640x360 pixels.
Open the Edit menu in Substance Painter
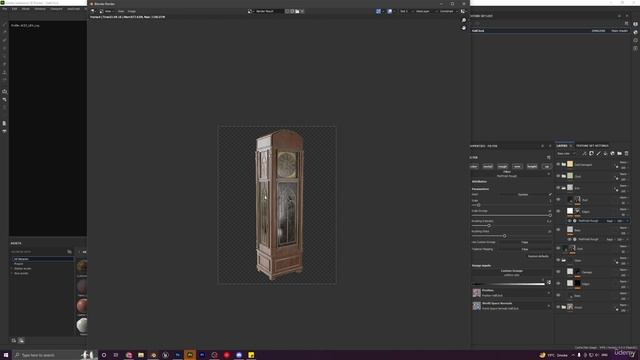(x=14, y=9)
